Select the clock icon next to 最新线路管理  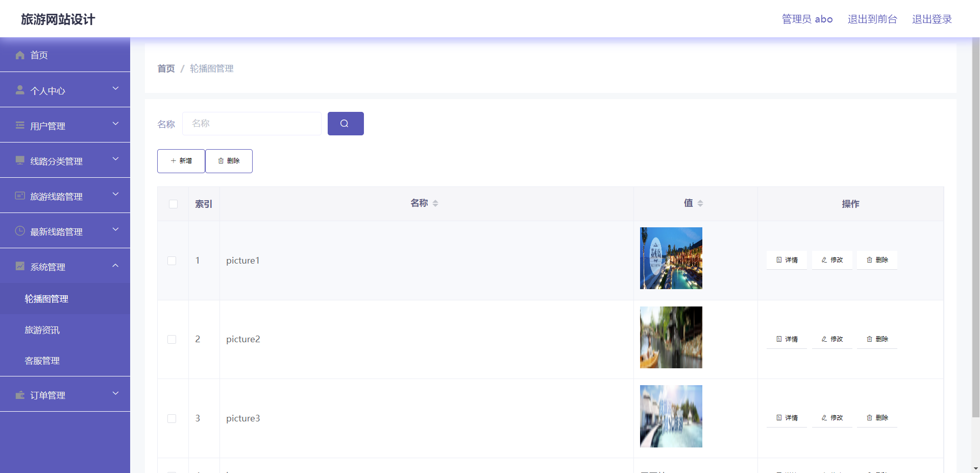click(x=19, y=231)
